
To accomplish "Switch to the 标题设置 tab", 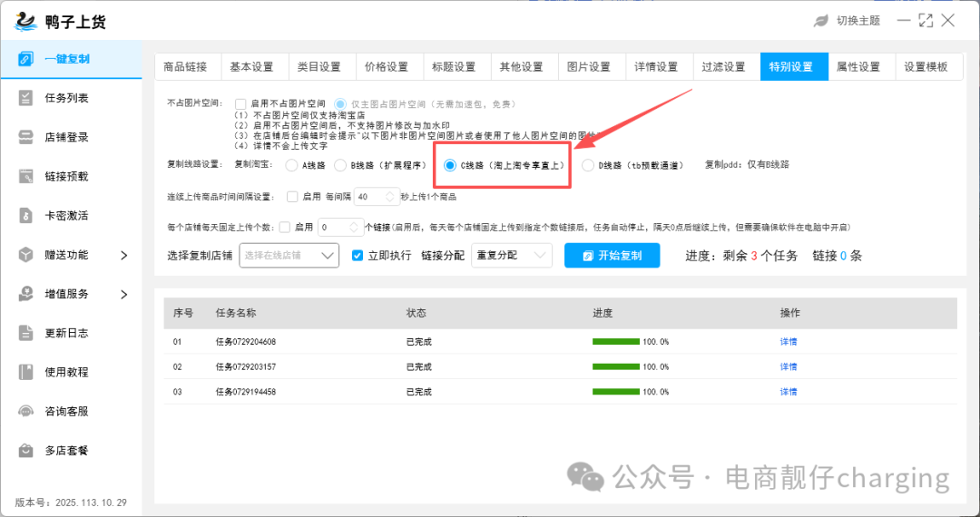I will click(x=457, y=67).
